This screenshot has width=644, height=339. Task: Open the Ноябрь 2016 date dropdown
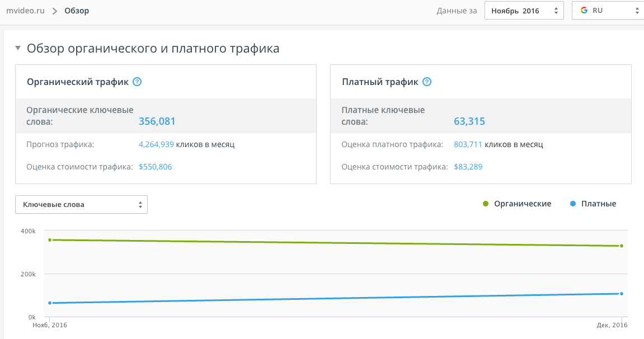[524, 11]
